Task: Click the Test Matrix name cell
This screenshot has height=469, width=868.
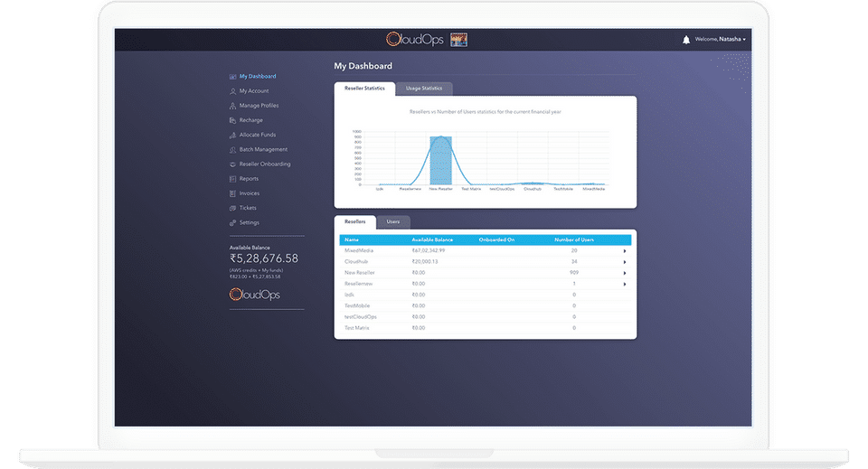Action: click(356, 328)
